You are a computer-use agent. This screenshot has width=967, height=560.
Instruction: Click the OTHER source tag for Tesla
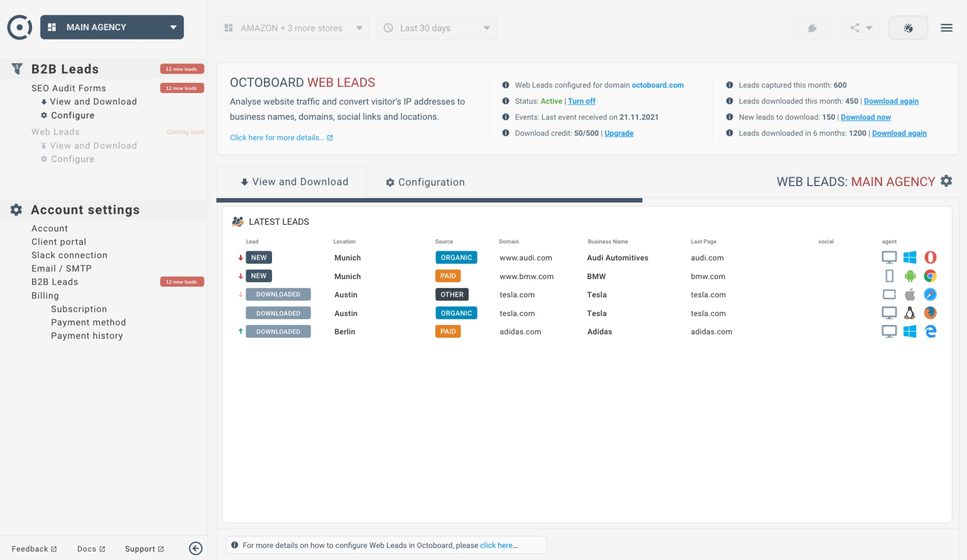coord(452,295)
